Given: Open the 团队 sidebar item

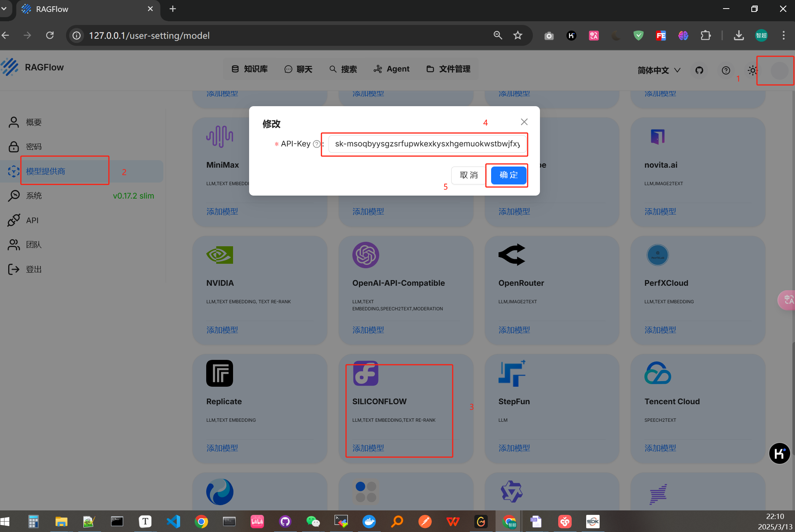Looking at the screenshot, I should [34, 245].
